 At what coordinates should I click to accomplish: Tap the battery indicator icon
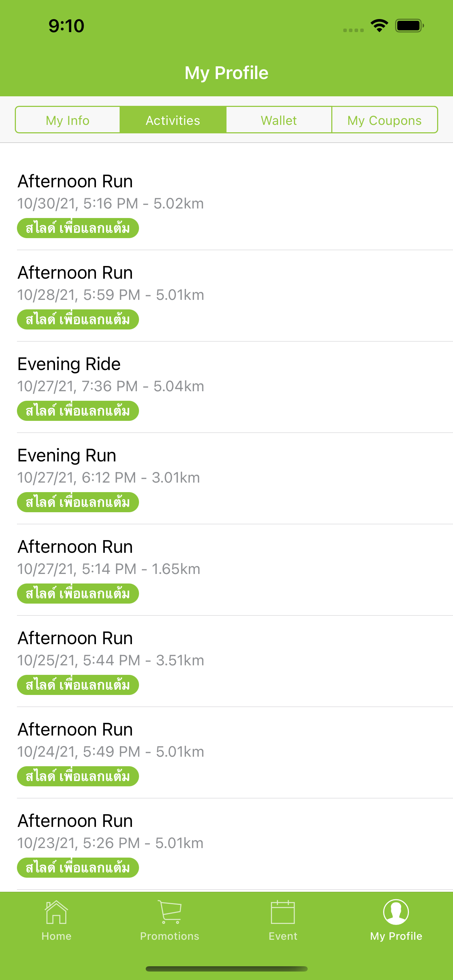pos(409,26)
